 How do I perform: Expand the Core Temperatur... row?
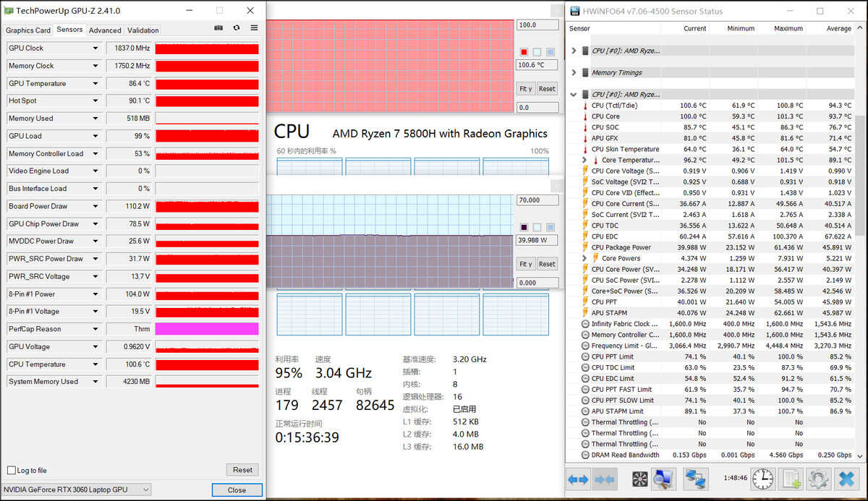click(x=584, y=160)
